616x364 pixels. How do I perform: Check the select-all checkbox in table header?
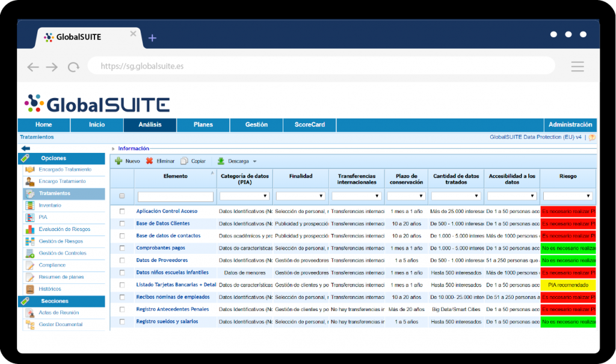point(122,196)
